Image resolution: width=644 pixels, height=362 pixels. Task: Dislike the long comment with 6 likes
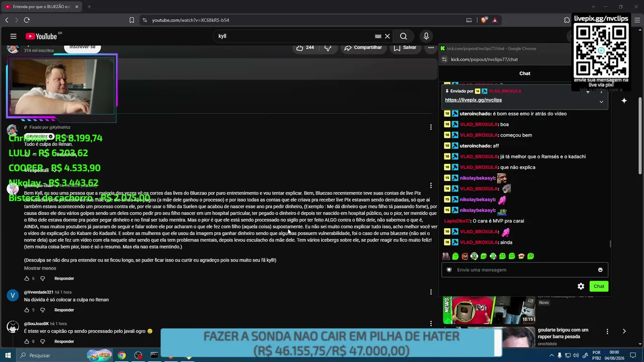[x=42, y=279]
